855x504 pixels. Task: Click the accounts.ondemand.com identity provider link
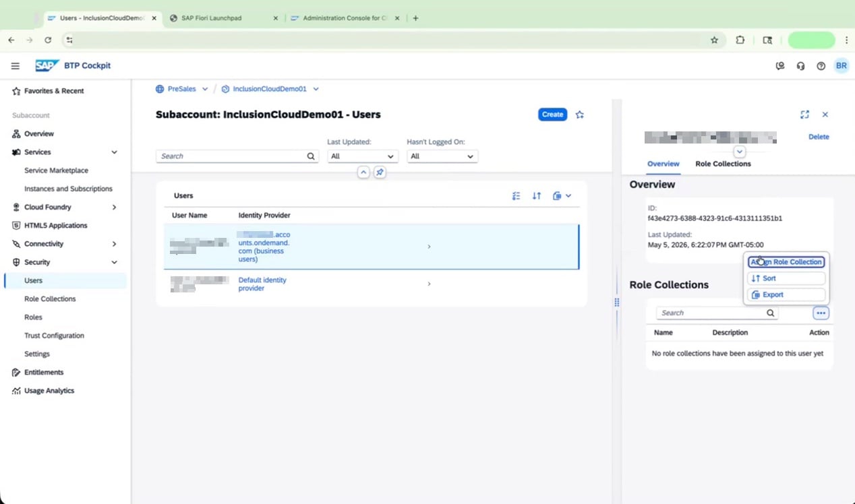tap(264, 247)
